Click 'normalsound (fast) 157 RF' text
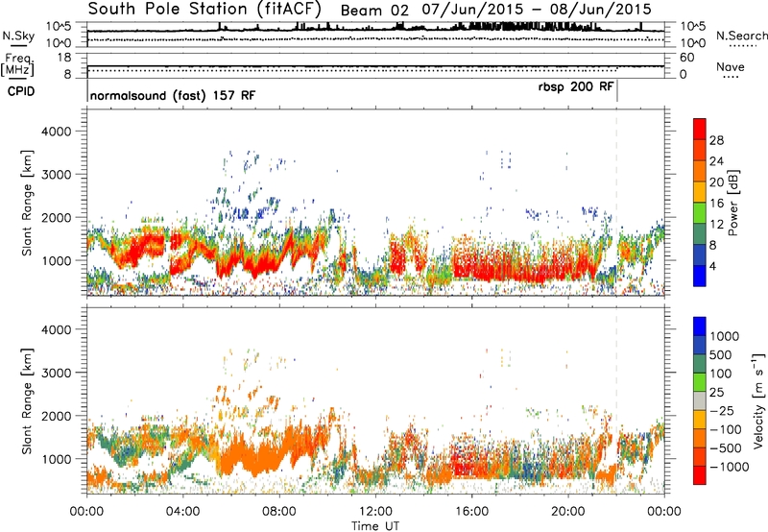 tap(173, 95)
